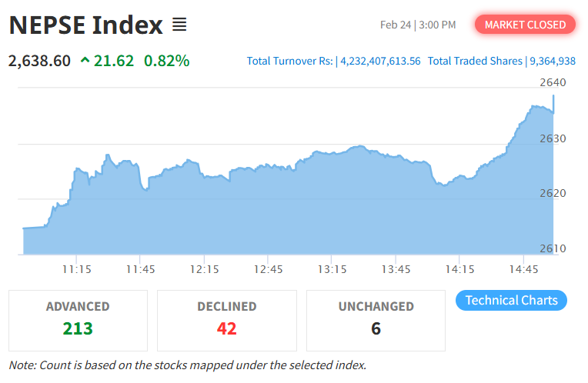Click the Total Traded Shares label

(x=475, y=61)
